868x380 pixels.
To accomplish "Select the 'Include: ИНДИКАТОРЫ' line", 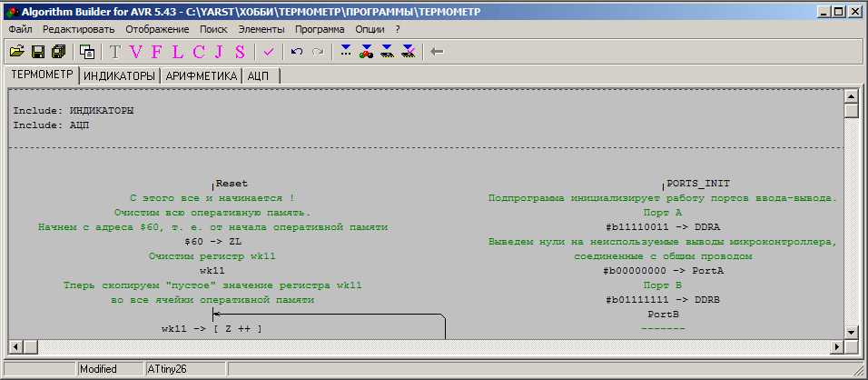I will click(x=74, y=111).
